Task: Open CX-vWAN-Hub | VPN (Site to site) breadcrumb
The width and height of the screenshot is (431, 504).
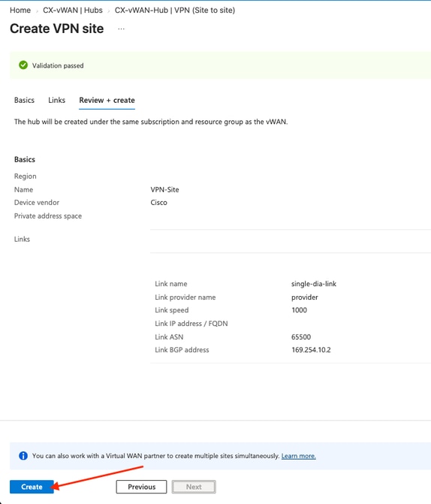Action: (x=175, y=11)
